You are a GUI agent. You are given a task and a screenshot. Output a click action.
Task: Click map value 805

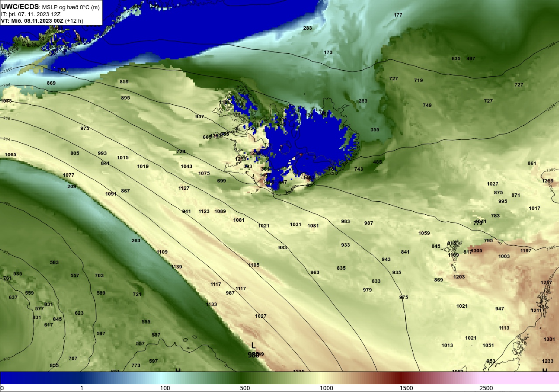click(x=75, y=153)
